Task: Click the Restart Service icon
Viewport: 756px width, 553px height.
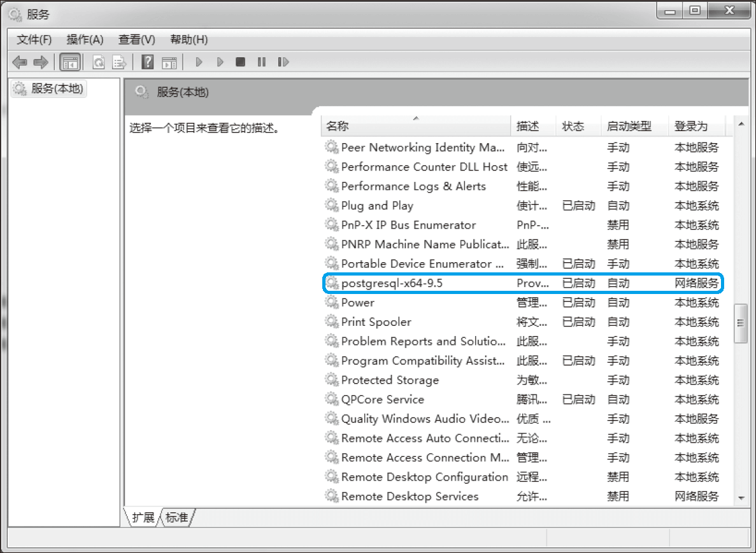Action: point(283,61)
